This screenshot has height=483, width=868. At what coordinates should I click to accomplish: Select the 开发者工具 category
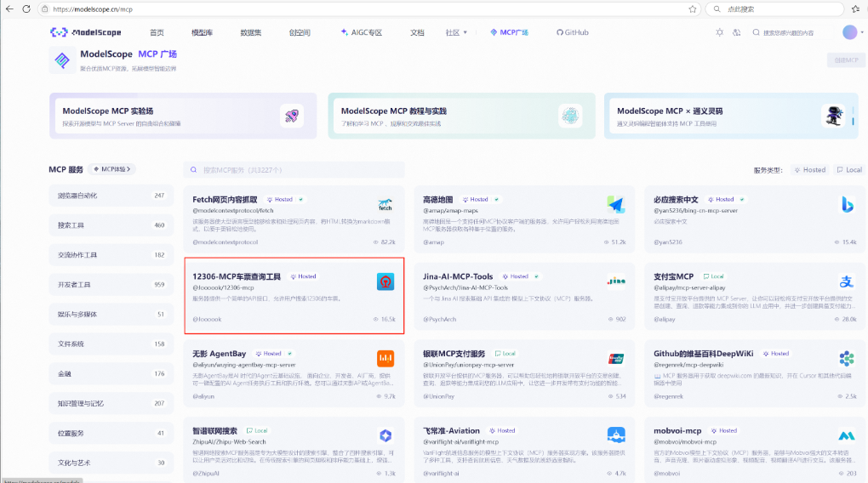pos(111,284)
